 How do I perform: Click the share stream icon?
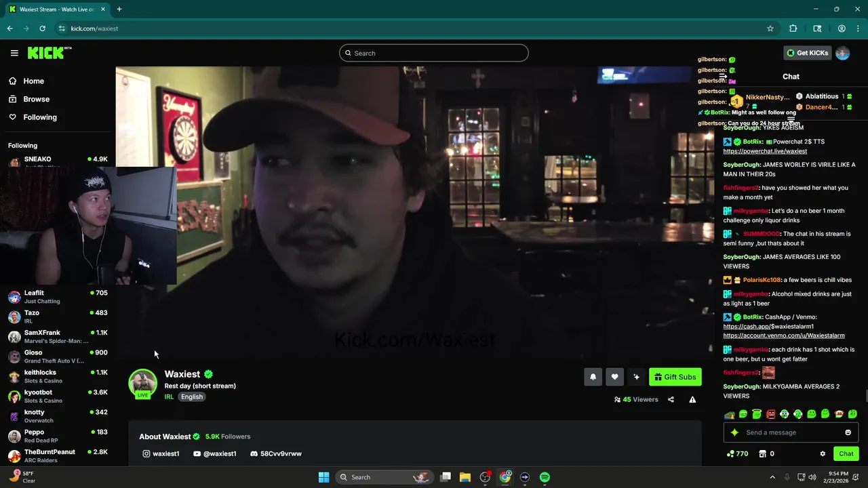671,400
